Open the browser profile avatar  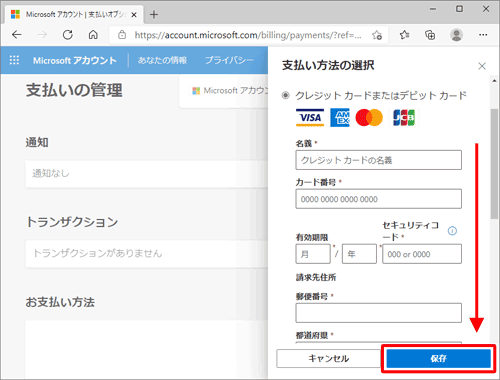coord(456,35)
